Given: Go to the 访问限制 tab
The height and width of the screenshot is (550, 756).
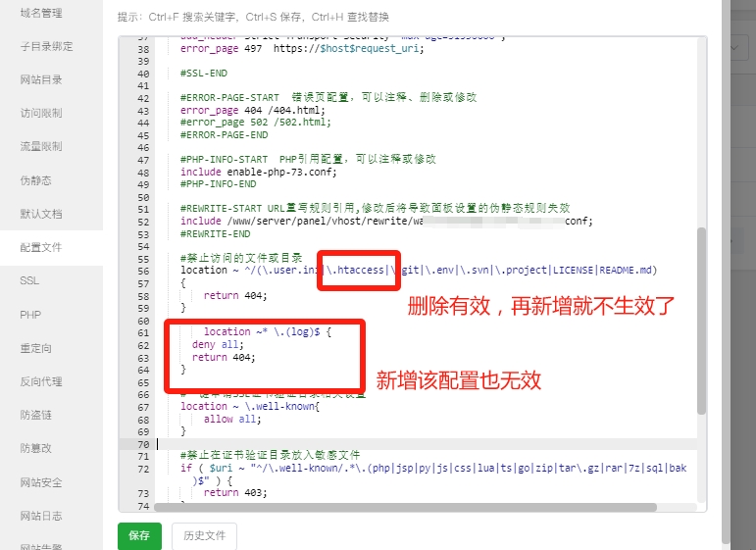Looking at the screenshot, I should [41, 113].
